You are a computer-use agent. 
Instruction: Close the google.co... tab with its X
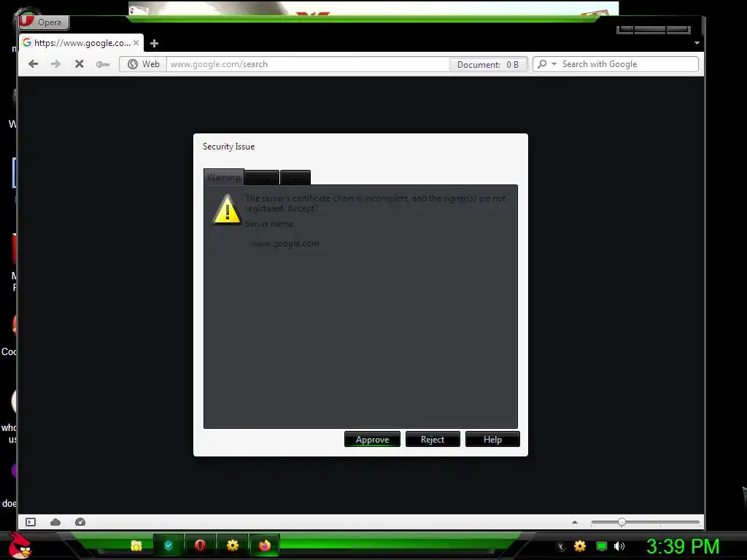[136, 43]
